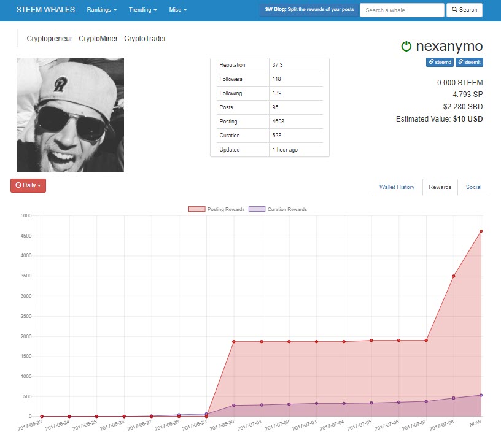Click posting rewards point at 2017-06-30

click(234, 342)
